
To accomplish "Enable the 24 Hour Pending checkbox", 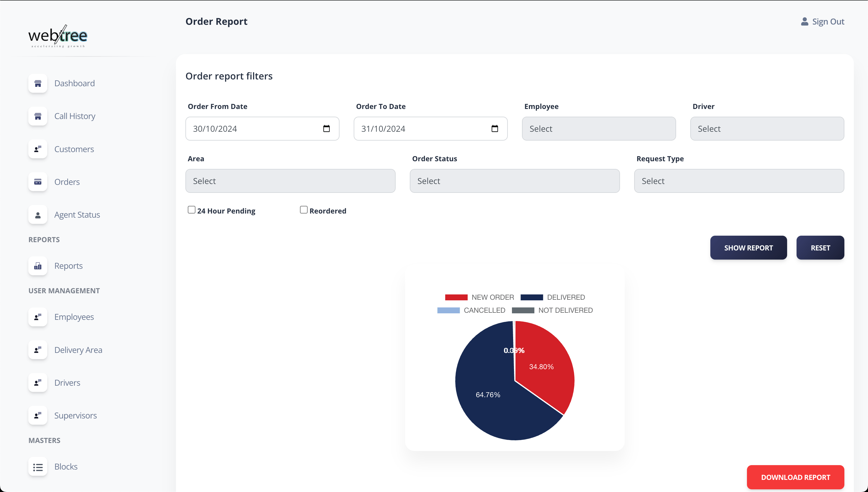I will [192, 210].
